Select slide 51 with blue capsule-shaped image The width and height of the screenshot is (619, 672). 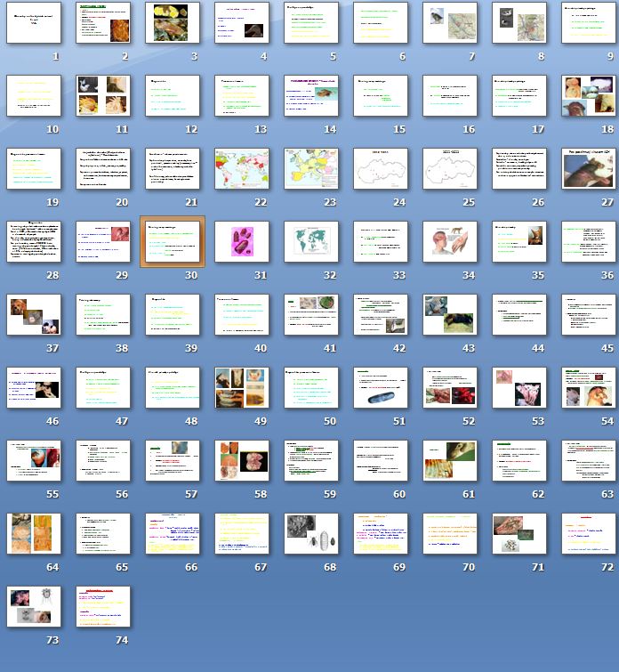click(381, 388)
